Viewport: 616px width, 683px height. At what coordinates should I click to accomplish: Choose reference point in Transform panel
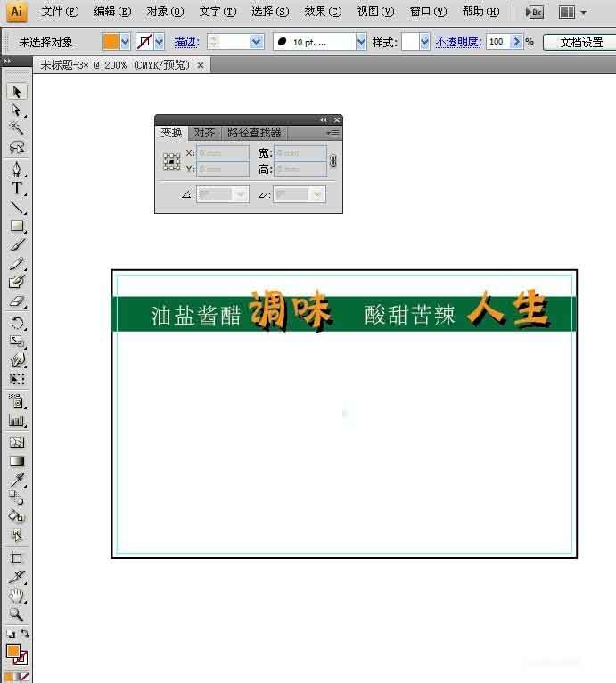point(172,161)
